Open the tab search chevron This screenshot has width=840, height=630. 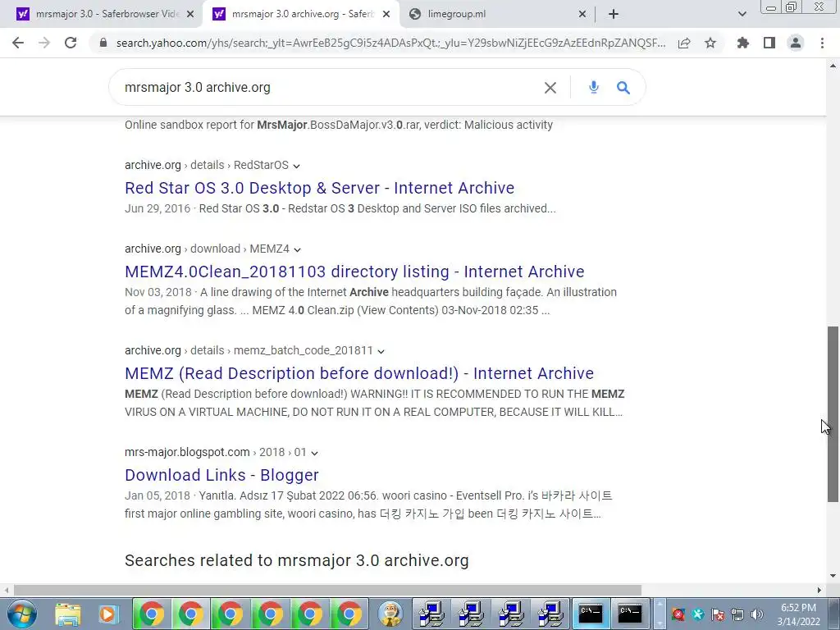(x=742, y=14)
